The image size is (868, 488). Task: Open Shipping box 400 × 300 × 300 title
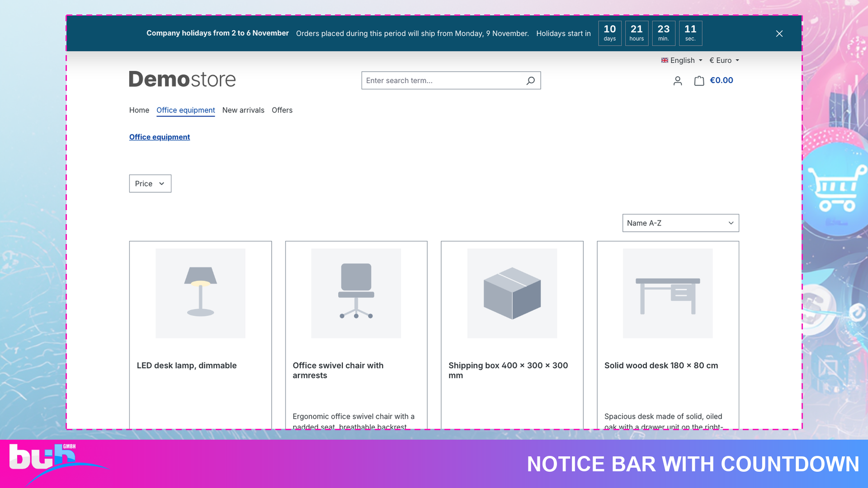click(x=508, y=371)
